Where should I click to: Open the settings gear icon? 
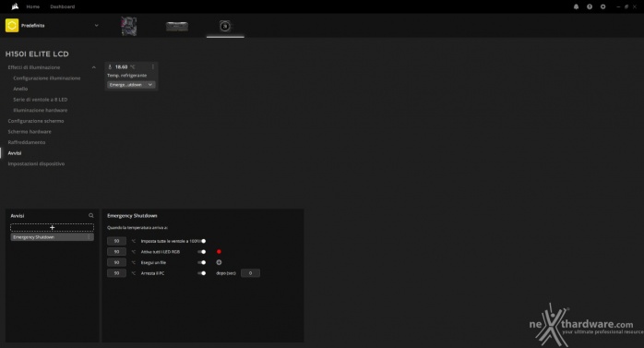[602, 6]
